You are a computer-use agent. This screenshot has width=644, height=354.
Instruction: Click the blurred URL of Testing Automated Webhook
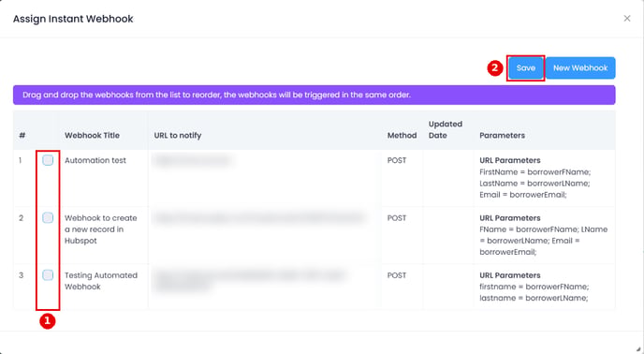coord(250,281)
